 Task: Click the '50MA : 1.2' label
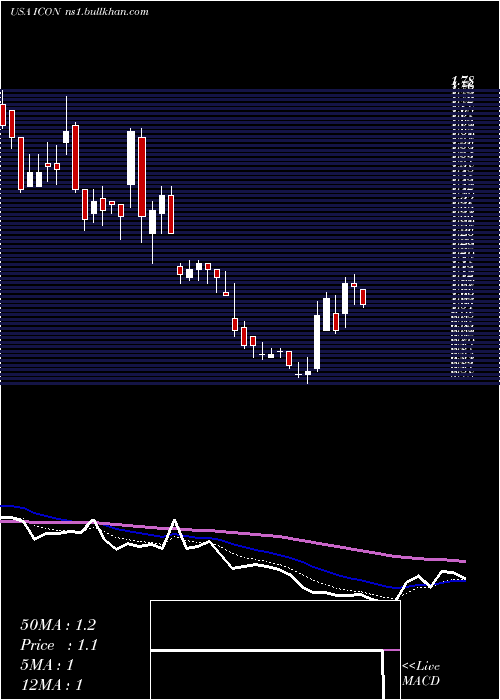point(58,625)
